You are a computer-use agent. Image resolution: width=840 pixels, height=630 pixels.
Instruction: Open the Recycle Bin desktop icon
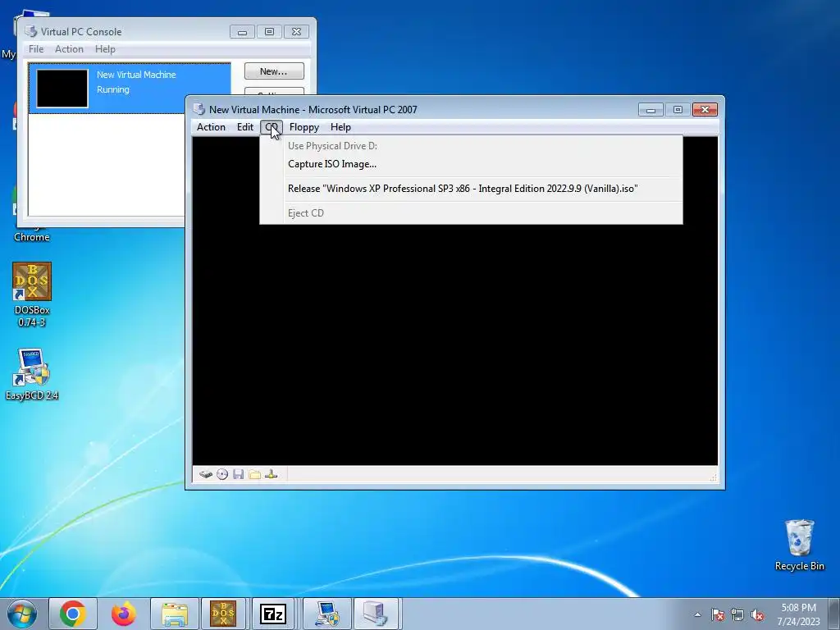(799, 546)
